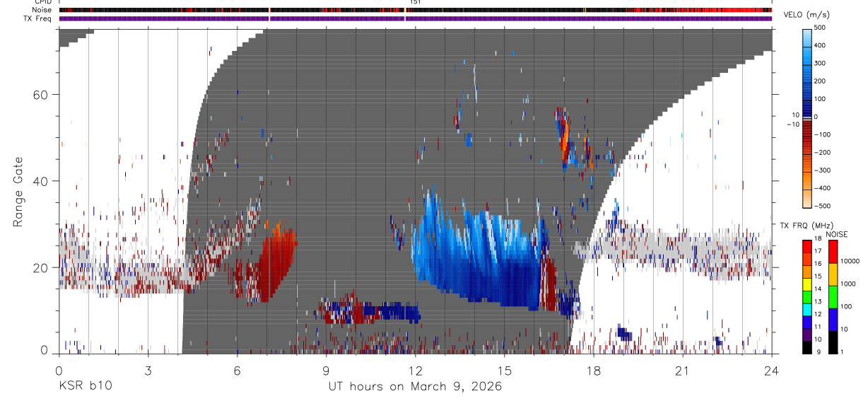
Task: Select the −200 label on velocity scale
Action: coord(823,153)
